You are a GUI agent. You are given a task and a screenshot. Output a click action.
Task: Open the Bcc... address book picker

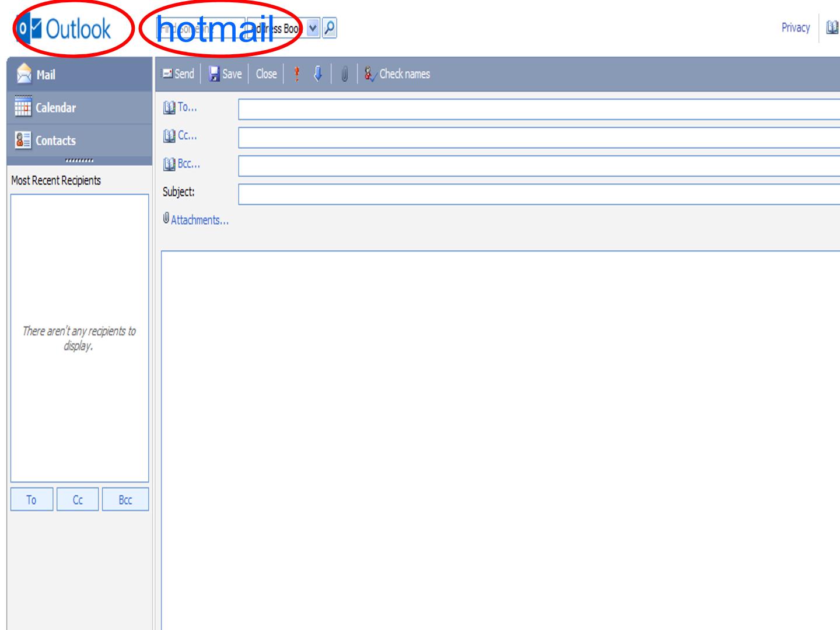click(181, 164)
